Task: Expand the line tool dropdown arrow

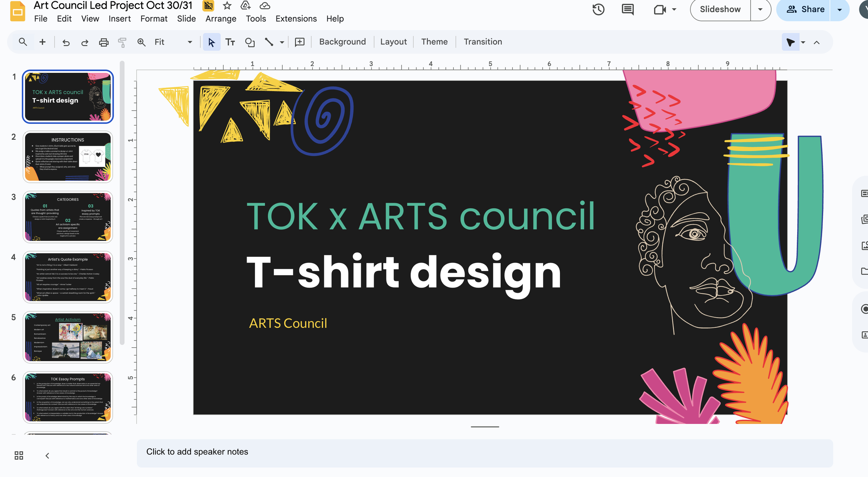Action: coord(282,42)
